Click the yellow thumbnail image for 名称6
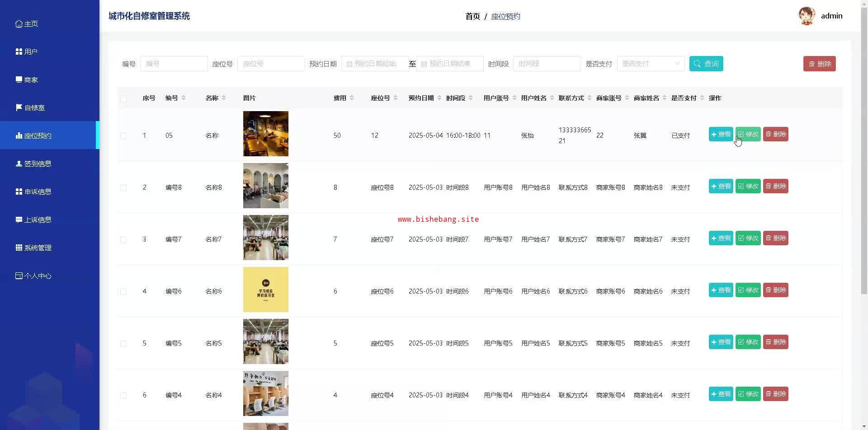This screenshot has height=430, width=868. [265, 290]
